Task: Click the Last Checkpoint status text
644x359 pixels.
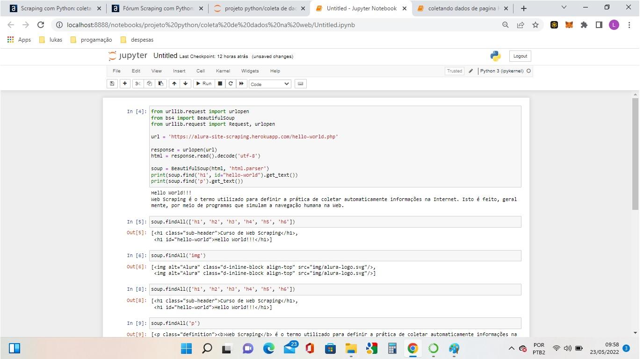Action: [x=214, y=57]
